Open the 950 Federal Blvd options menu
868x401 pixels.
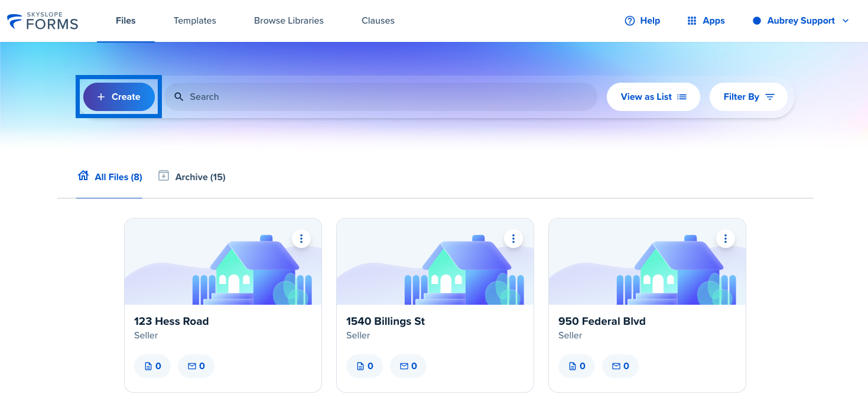coord(726,239)
